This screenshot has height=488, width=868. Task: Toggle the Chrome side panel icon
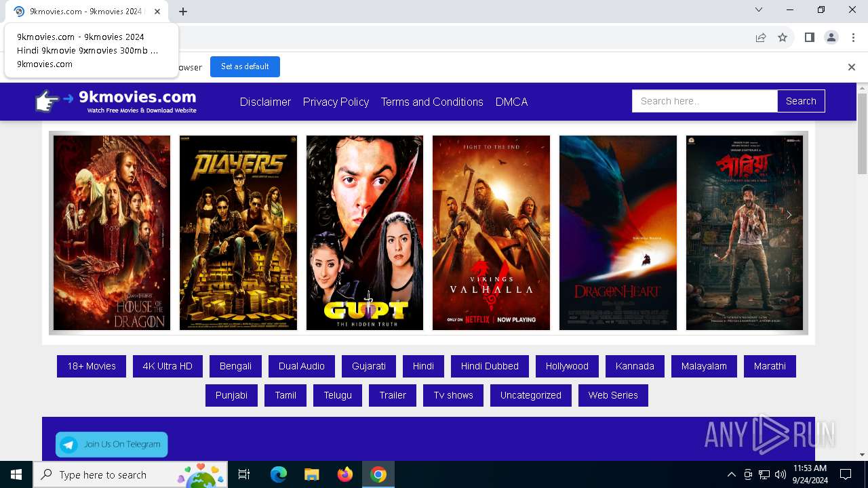click(810, 38)
